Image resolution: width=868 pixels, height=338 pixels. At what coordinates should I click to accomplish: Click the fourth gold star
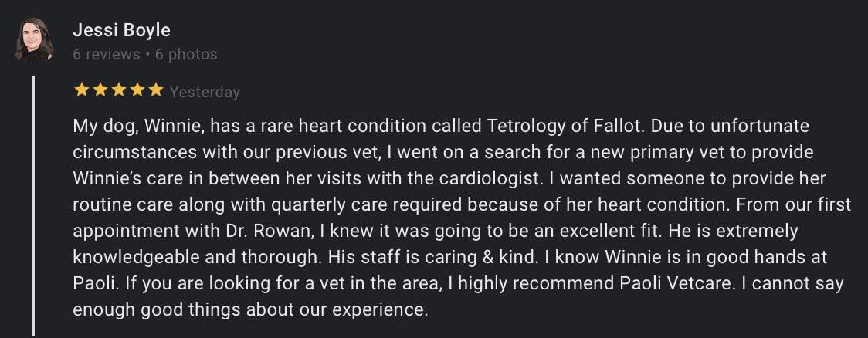coord(137,90)
